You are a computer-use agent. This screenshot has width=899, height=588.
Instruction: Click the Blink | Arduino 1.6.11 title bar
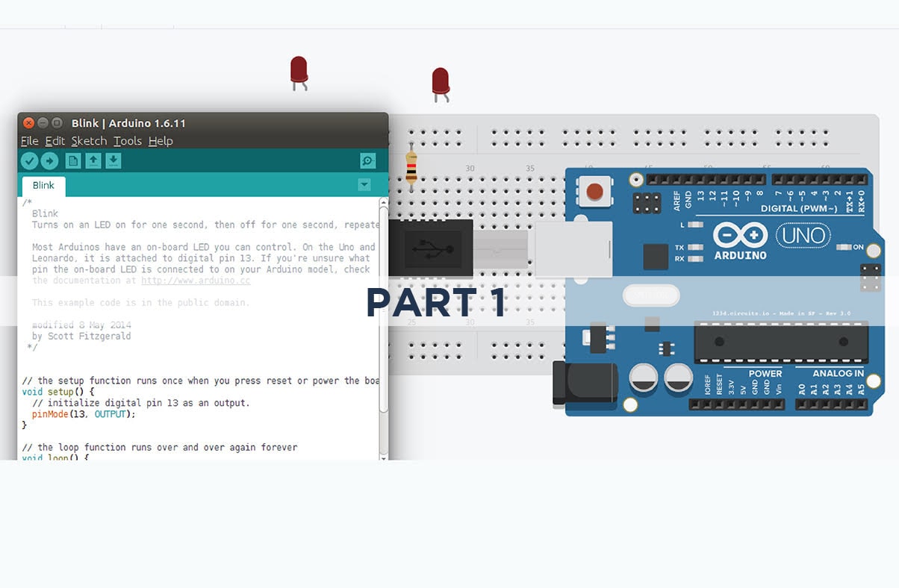point(203,123)
